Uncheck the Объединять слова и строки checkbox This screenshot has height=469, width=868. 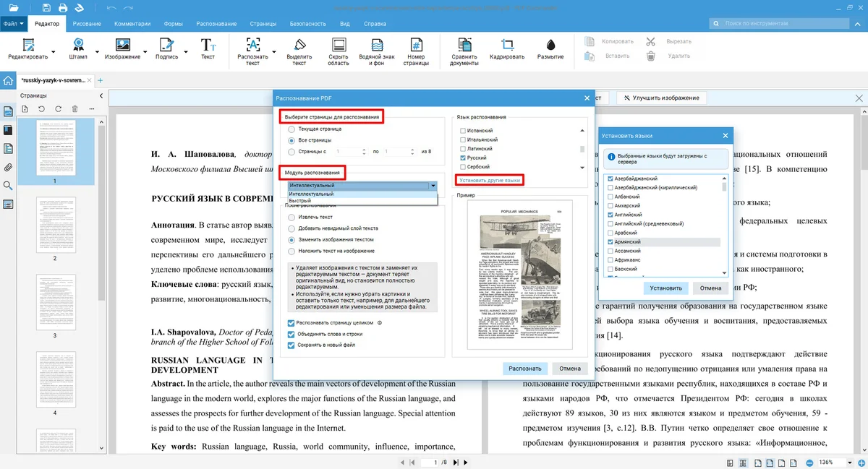292,334
